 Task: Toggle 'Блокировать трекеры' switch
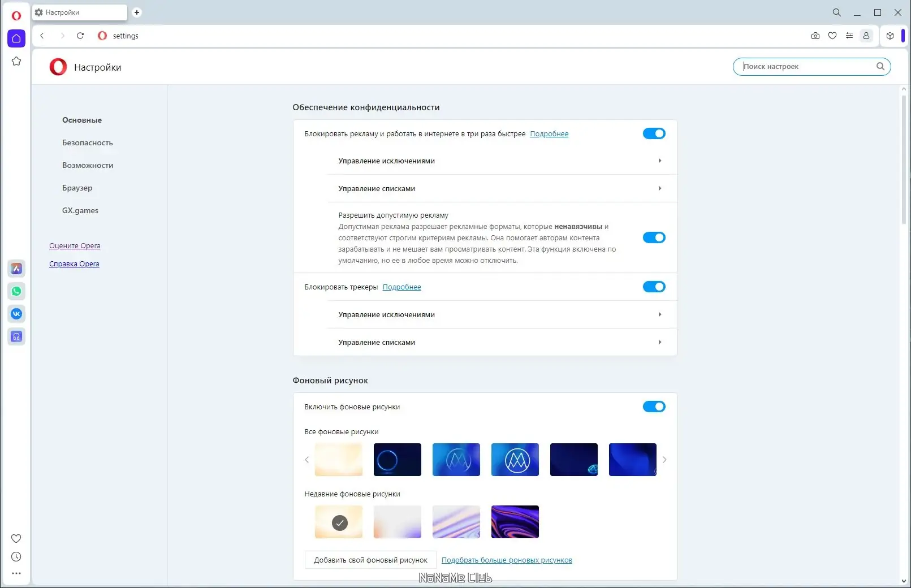click(654, 287)
